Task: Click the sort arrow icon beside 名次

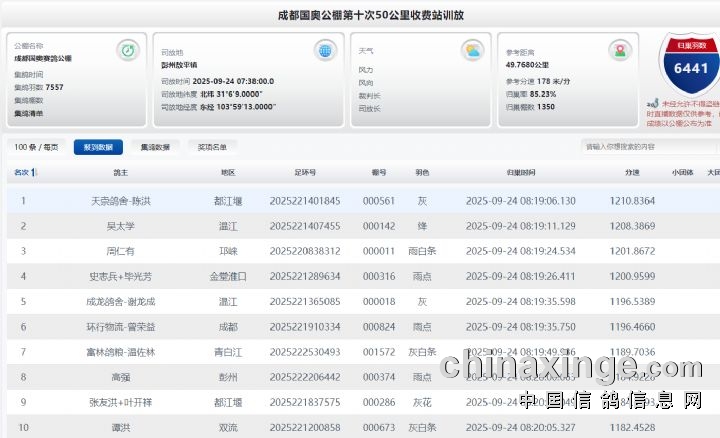Action: pyautogui.click(x=35, y=173)
